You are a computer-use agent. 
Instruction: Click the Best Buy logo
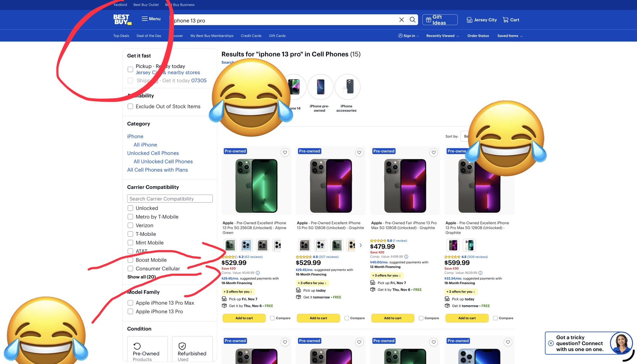click(x=122, y=19)
